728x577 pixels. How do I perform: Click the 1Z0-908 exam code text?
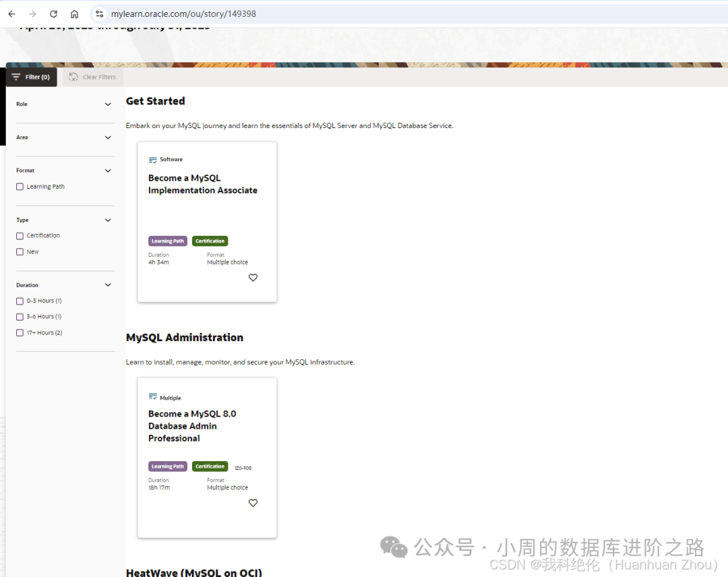pyautogui.click(x=243, y=468)
